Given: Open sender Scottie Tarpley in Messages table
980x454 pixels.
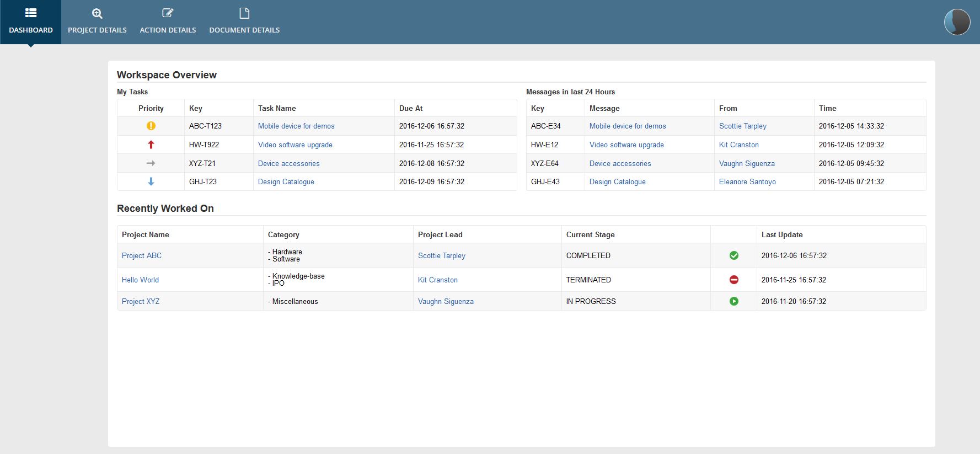Looking at the screenshot, I should click(x=743, y=126).
